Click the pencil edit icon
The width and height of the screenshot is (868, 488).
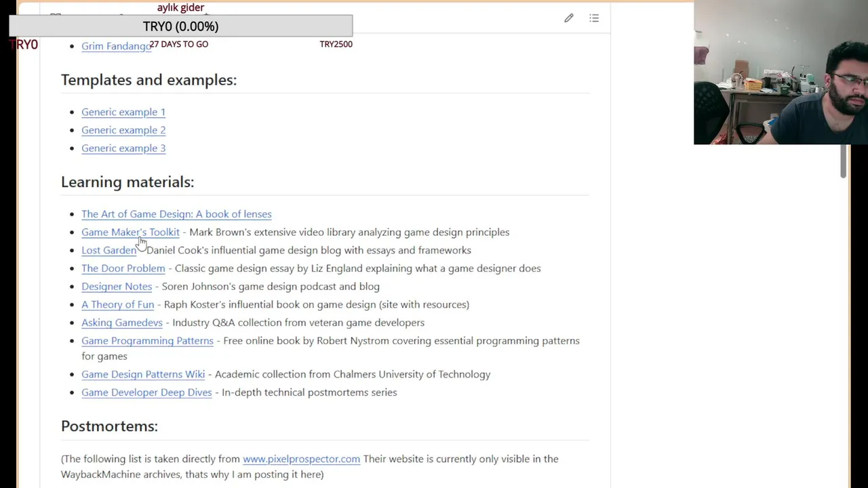point(569,18)
